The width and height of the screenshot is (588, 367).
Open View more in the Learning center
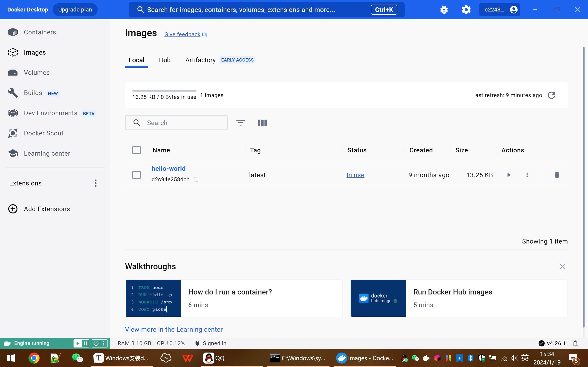coord(174,329)
